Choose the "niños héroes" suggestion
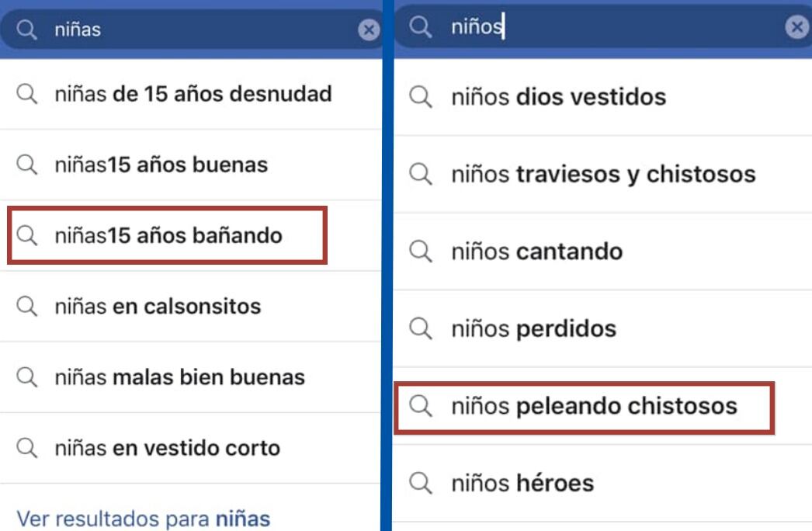This screenshot has width=812, height=531. pos(522,483)
